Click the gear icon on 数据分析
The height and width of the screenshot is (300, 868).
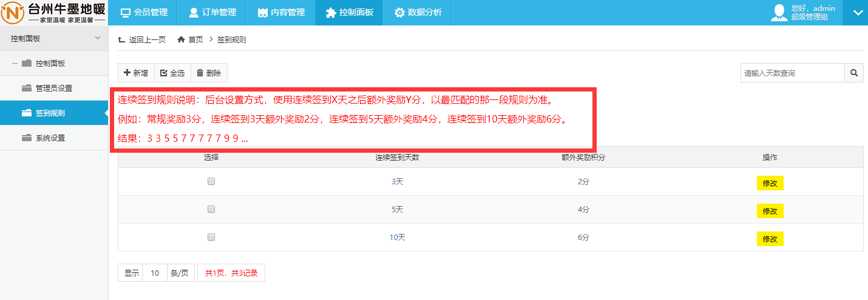click(399, 13)
